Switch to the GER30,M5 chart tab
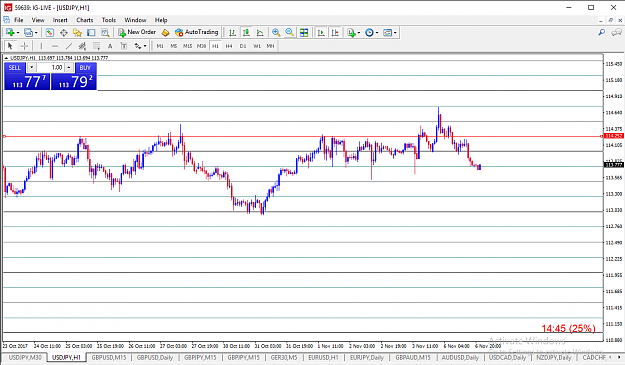Screen dimensions: 625x365 click(284, 357)
